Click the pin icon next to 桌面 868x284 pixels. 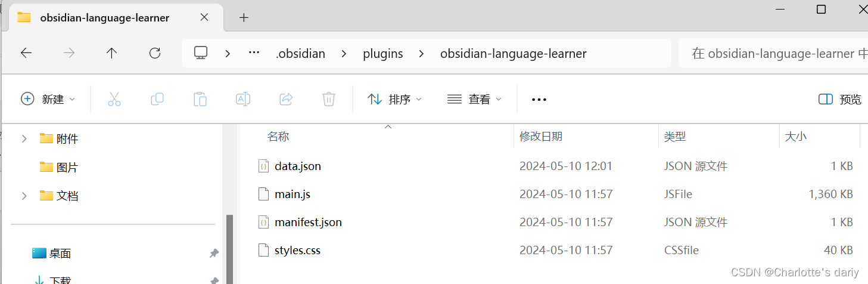[214, 254]
